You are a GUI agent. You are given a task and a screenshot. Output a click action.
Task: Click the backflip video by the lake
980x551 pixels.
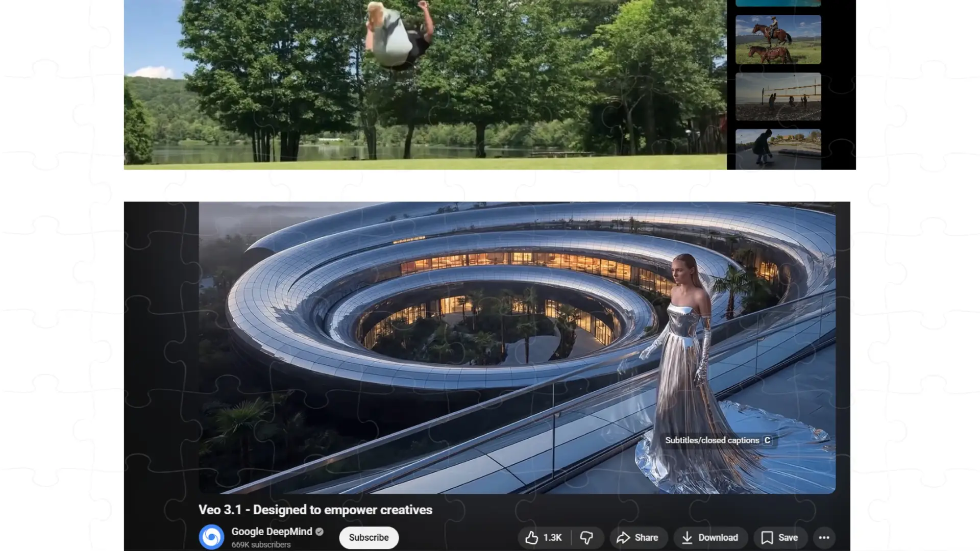coord(425,84)
